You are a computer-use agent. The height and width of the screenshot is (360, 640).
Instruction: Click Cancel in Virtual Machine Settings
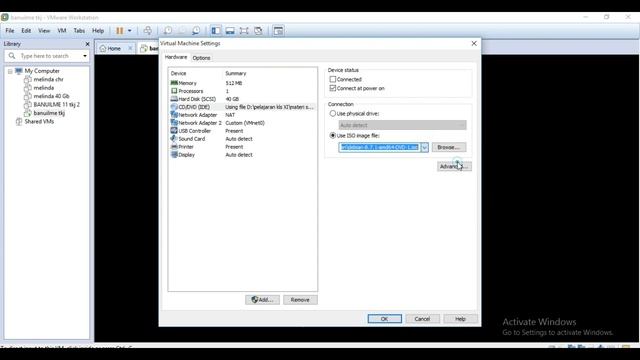(x=422, y=319)
